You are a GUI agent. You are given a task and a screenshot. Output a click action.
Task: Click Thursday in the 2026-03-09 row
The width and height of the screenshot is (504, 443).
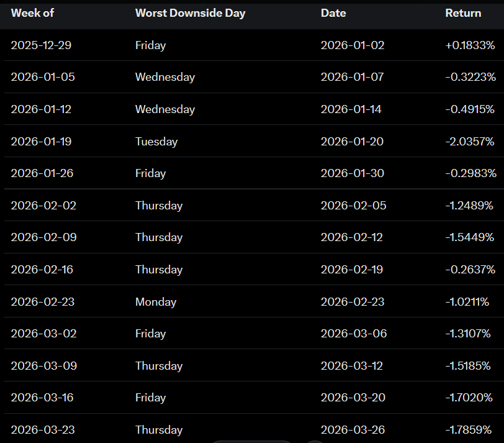point(159,365)
